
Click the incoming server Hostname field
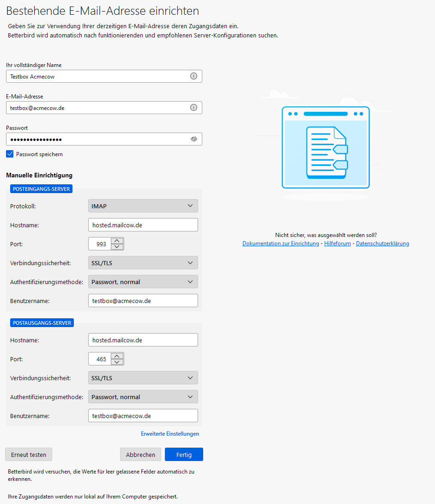click(143, 225)
